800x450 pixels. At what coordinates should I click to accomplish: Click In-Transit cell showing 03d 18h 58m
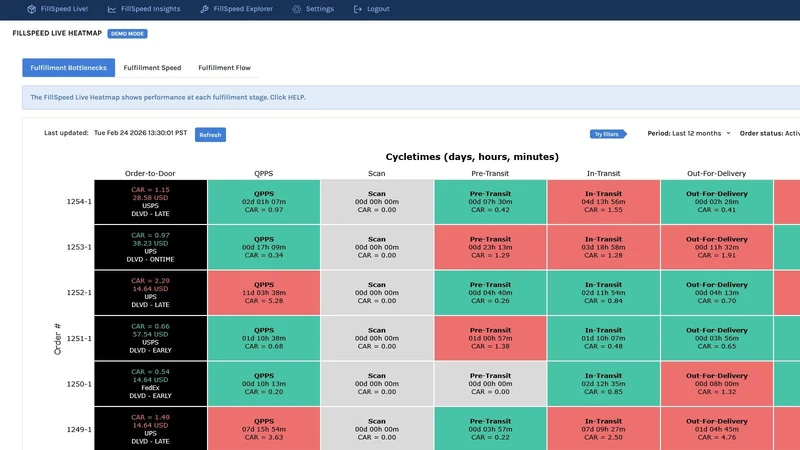604,247
